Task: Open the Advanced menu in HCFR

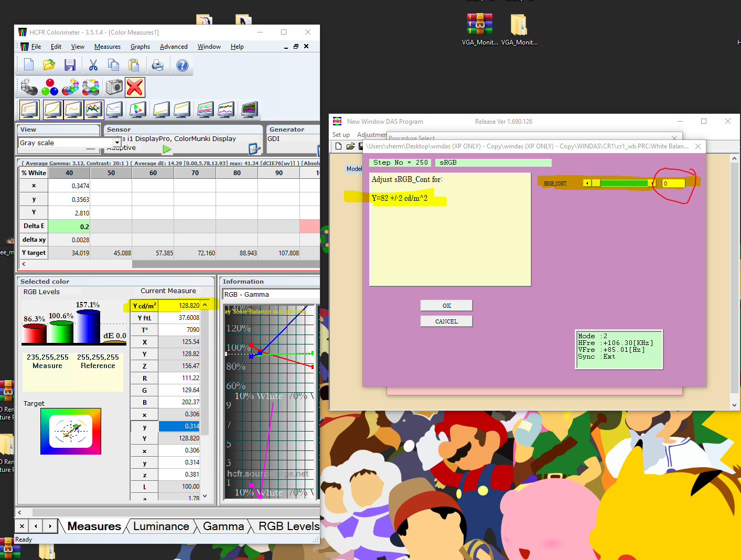Action: (174, 47)
